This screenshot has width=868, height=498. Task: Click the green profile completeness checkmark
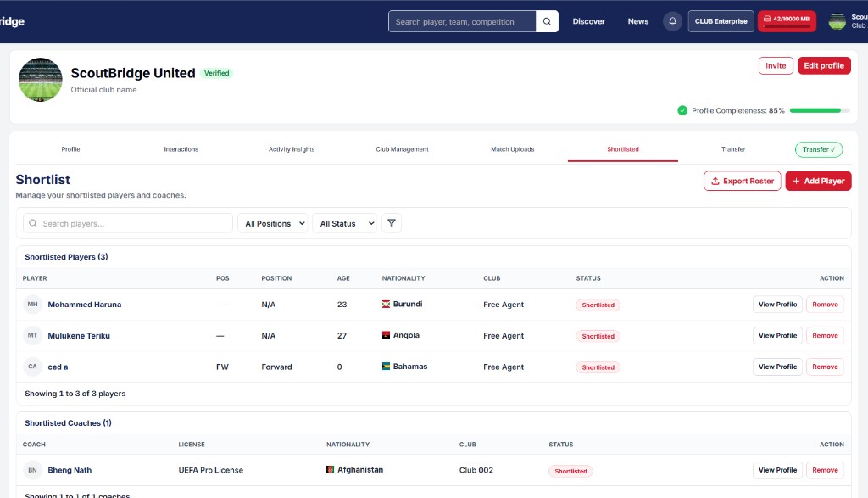(682, 110)
